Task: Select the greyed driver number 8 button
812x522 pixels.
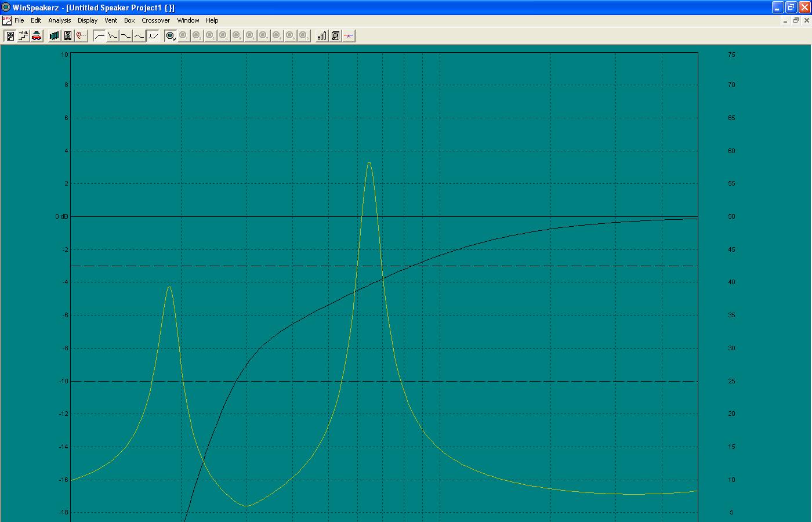Action: point(277,36)
